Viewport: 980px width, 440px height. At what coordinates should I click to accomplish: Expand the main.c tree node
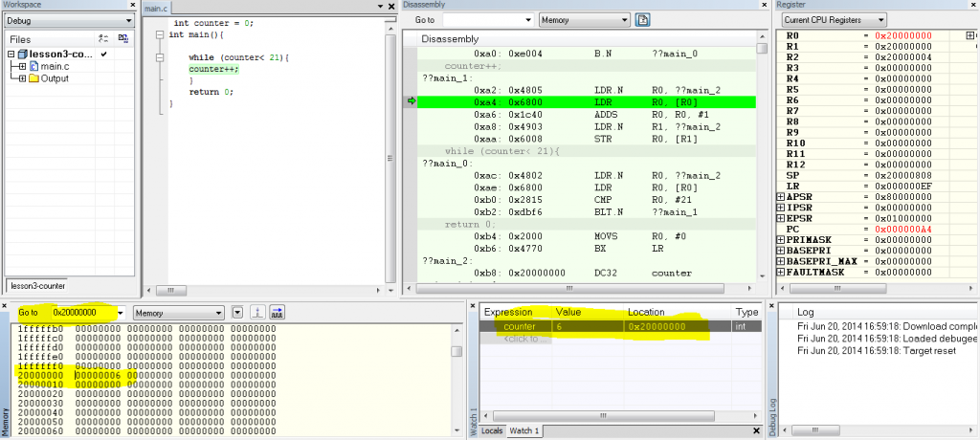pyautogui.click(x=23, y=66)
